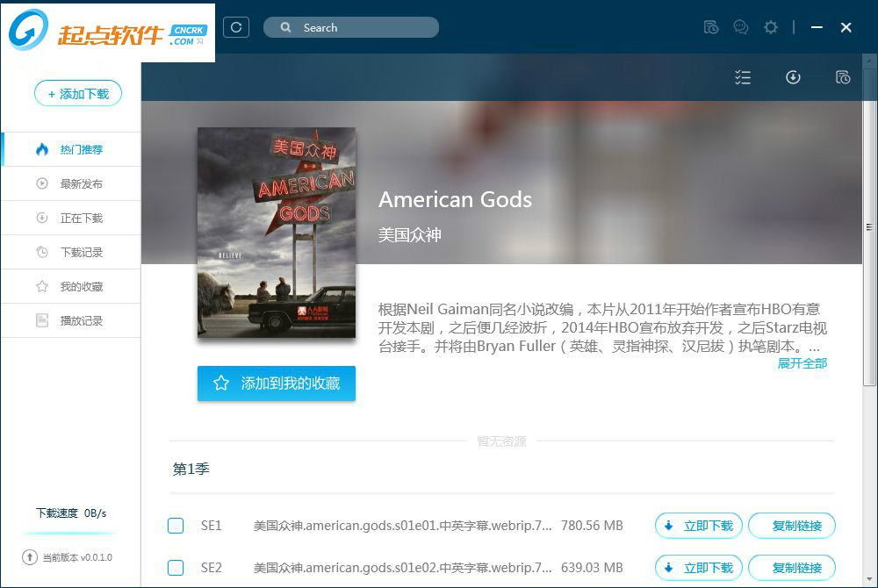The width and height of the screenshot is (878, 588).
Task: Check the SE1 episode checkbox
Action: [176, 526]
